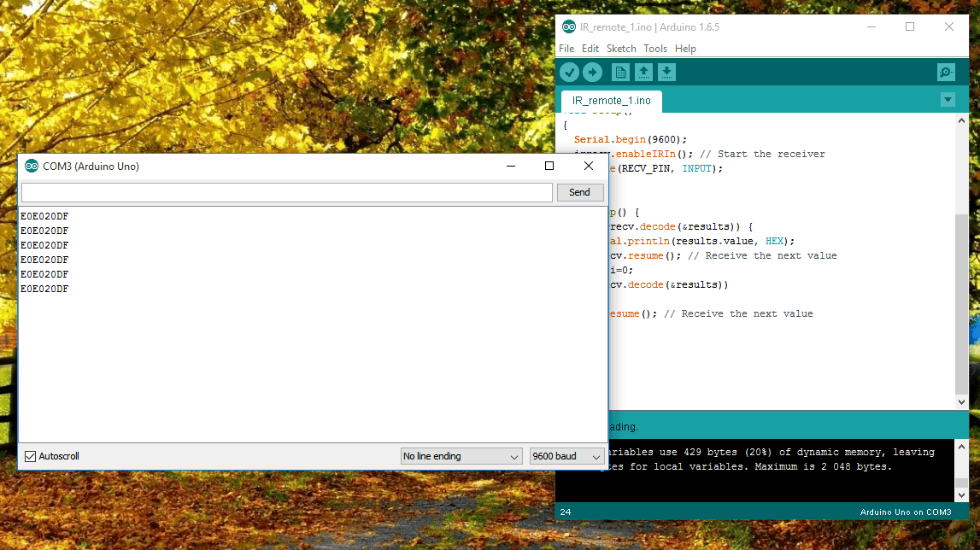Open the 9600 baud rate dropdown
Viewport: 980px width, 550px height.
click(566, 456)
